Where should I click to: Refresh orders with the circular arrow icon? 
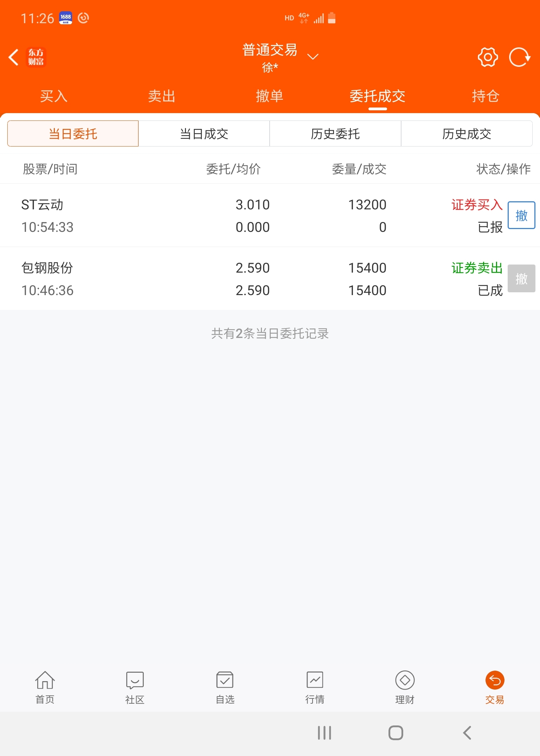pos(520,57)
